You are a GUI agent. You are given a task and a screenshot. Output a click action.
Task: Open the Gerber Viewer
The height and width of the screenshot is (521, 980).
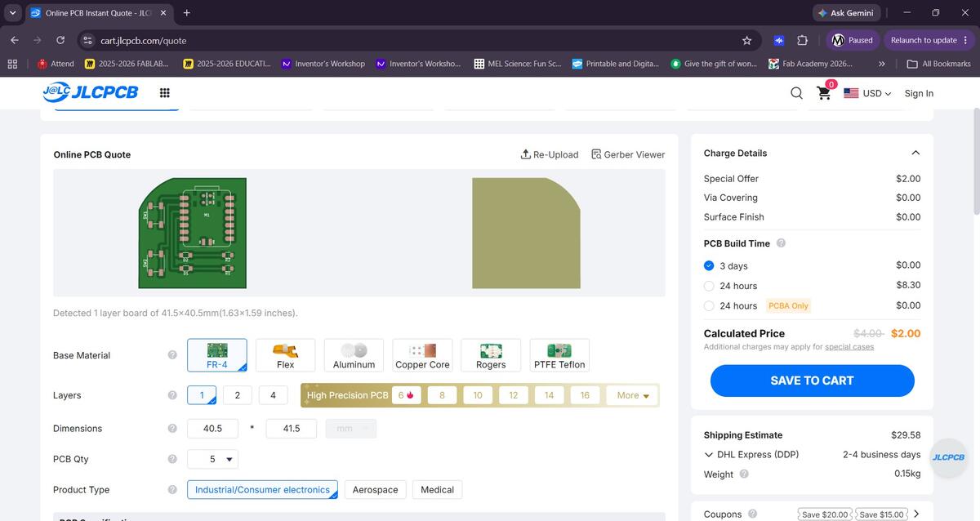(628, 154)
